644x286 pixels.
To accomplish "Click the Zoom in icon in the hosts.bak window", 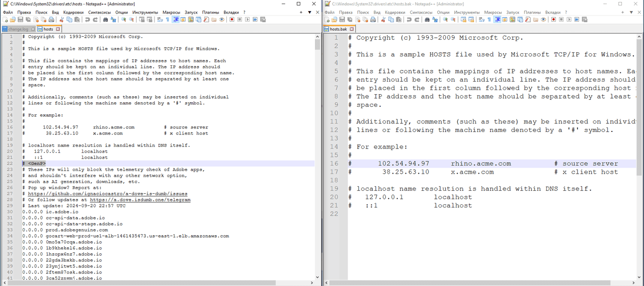I will coord(445,20).
